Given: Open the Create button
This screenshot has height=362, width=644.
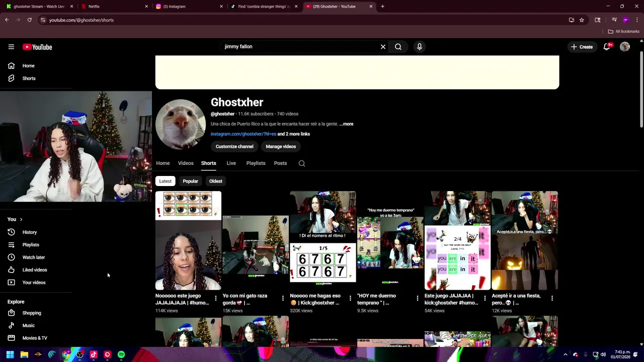Looking at the screenshot, I should [582, 47].
